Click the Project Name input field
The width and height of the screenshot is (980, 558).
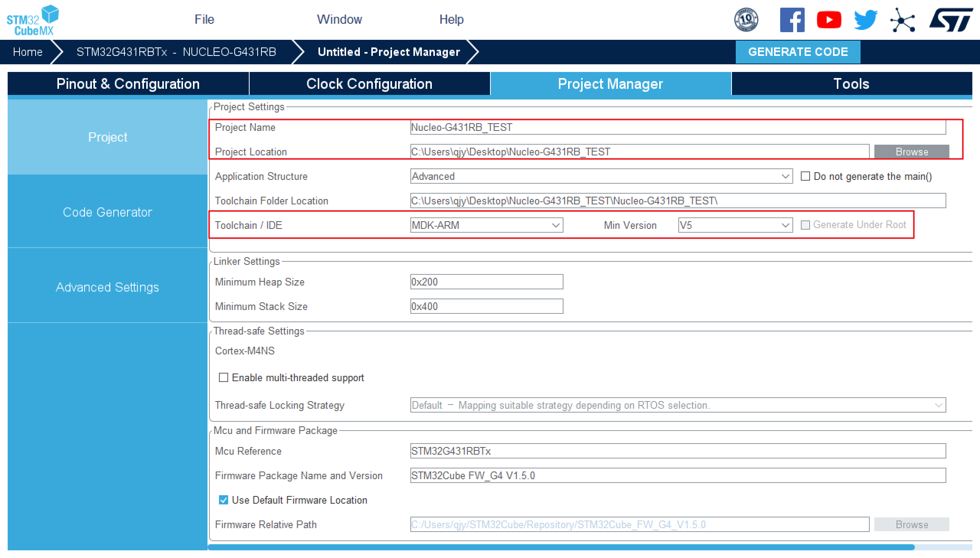pyautogui.click(x=678, y=127)
